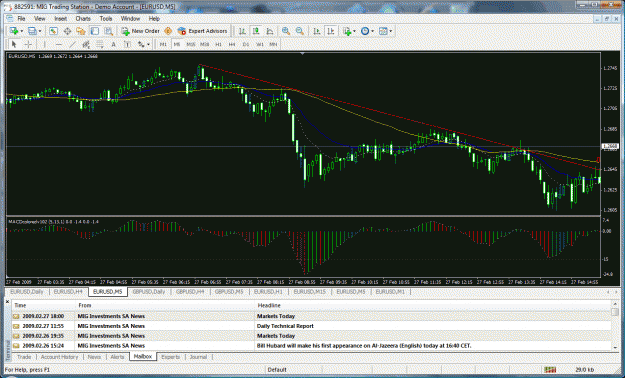This screenshot has height=378, width=625.
Task: Launch the MetaEditor icon
Action: pyautogui.click(x=168, y=31)
